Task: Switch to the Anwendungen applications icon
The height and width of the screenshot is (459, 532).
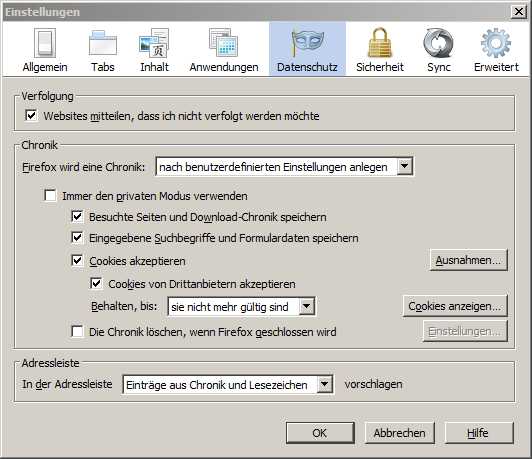Action: tap(224, 43)
